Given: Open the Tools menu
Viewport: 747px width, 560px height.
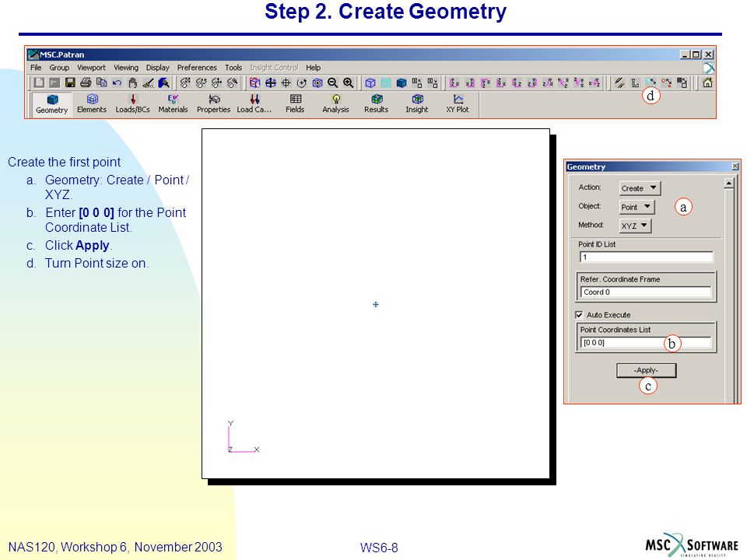Looking at the screenshot, I should tap(233, 68).
